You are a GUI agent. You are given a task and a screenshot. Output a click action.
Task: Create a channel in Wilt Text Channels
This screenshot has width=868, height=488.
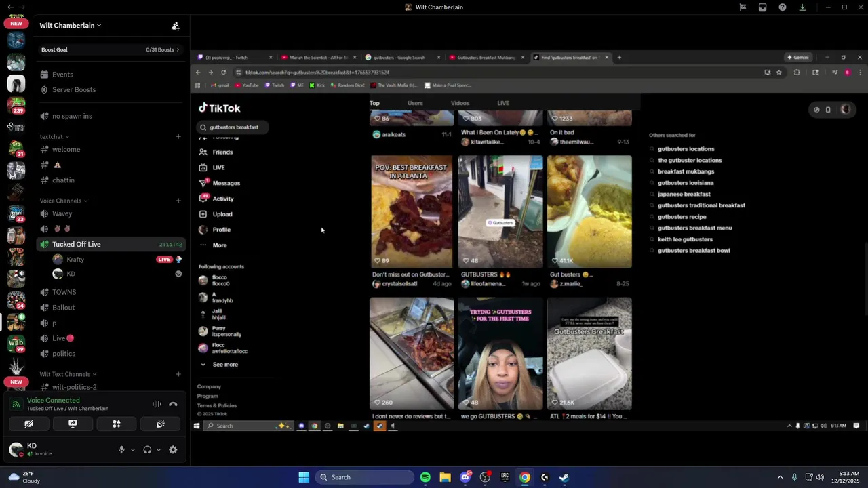click(x=178, y=374)
